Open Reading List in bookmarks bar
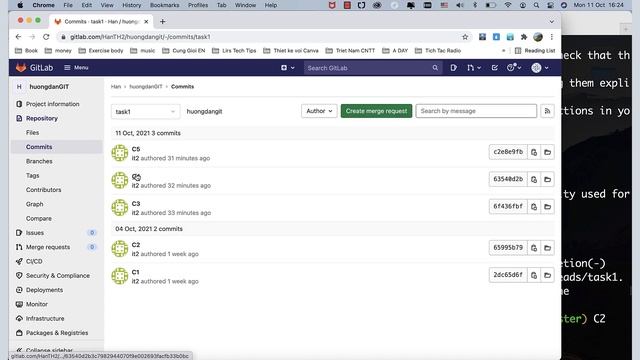The height and width of the screenshot is (360, 640). 535,51
